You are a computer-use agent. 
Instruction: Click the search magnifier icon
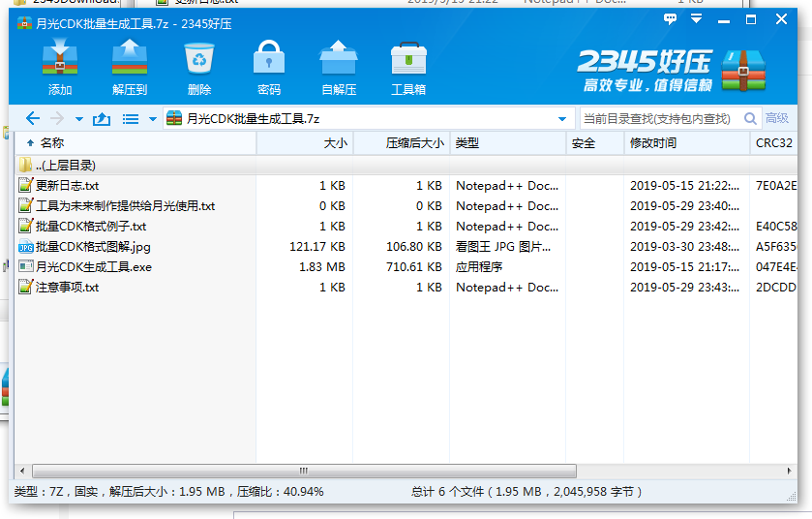click(x=751, y=118)
